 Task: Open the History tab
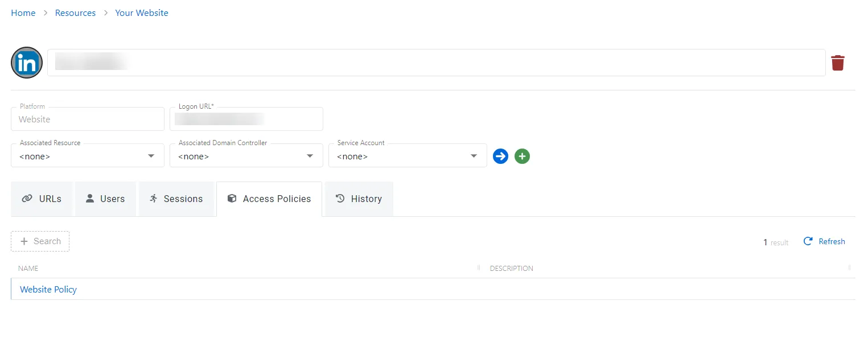point(359,199)
